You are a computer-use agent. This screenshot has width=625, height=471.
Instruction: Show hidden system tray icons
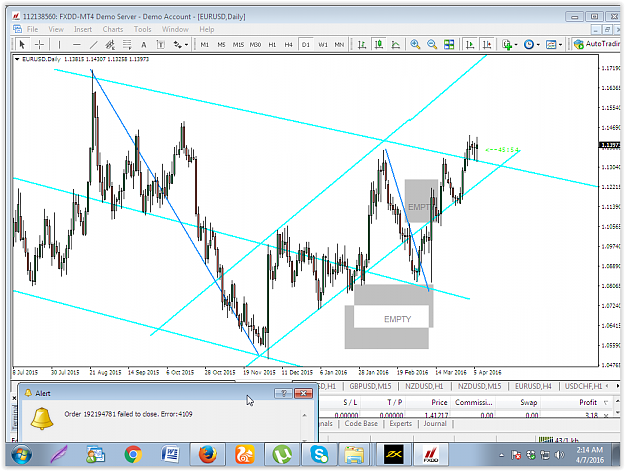point(501,455)
